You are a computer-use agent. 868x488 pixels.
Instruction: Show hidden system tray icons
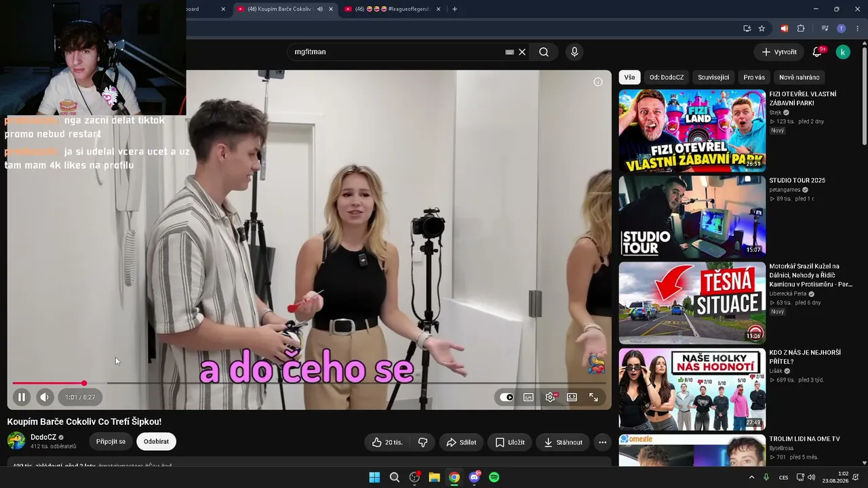coord(751,477)
